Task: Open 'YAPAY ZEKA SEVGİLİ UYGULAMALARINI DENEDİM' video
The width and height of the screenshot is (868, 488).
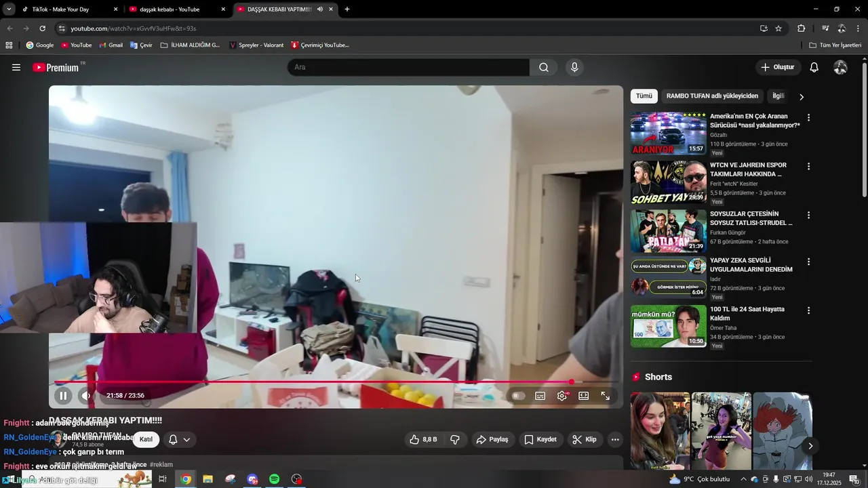Action: 751,264
